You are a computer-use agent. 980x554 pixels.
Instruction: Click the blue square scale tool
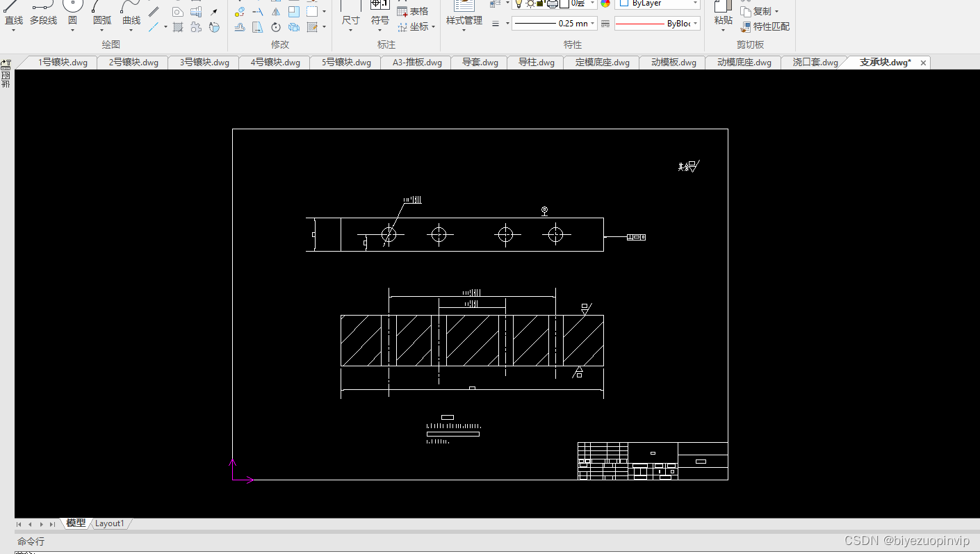[x=294, y=11]
